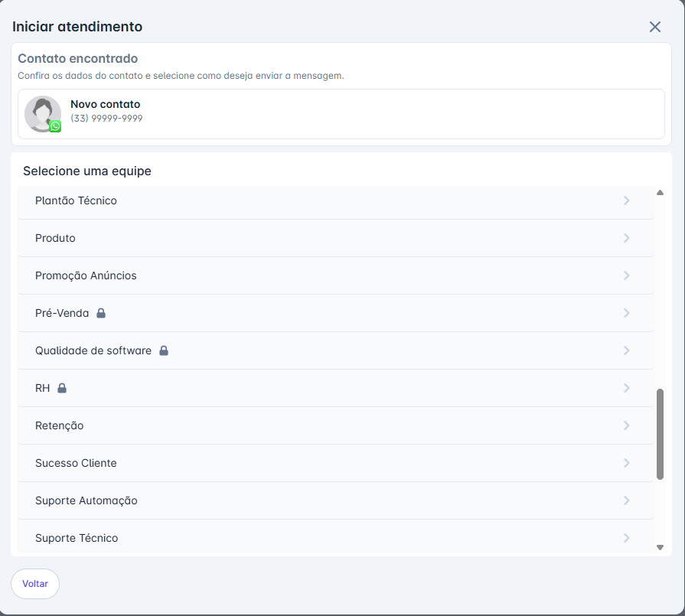The height and width of the screenshot is (616, 685).
Task: Select the Retenção team
Action: 60,425
